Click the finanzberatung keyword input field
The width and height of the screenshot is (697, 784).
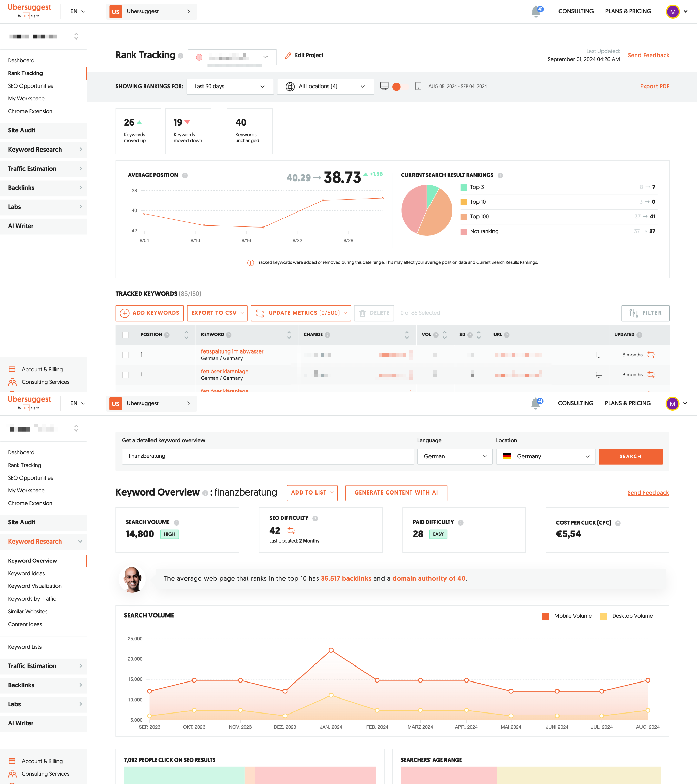point(268,456)
